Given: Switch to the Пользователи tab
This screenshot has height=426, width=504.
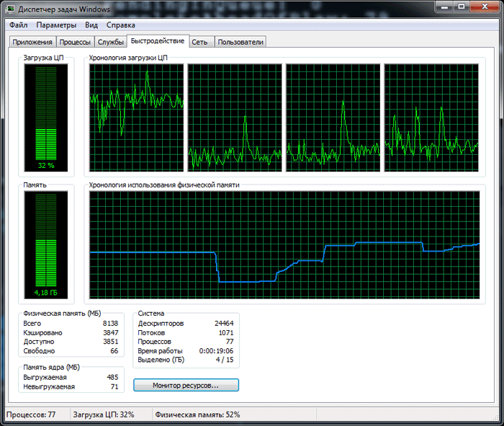Looking at the screenshot, I should [x=240, y=42].
